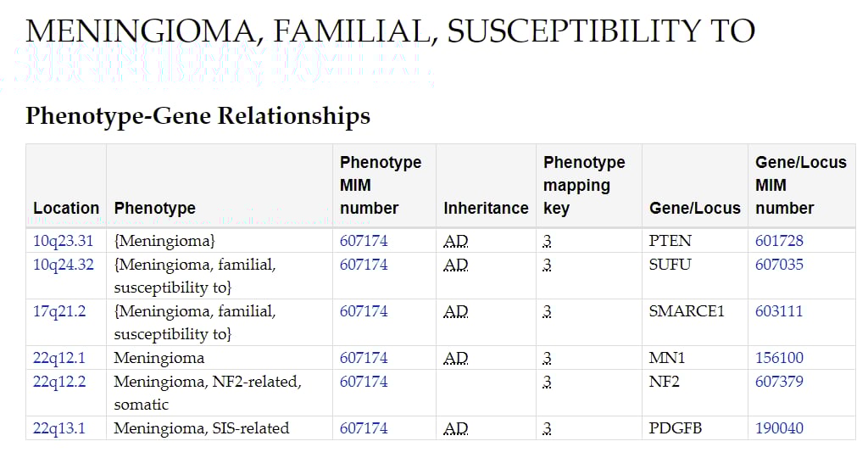Click the 10q24.32 cytogenetic location
Screen dimensions: 868x458
click(64, 265)
